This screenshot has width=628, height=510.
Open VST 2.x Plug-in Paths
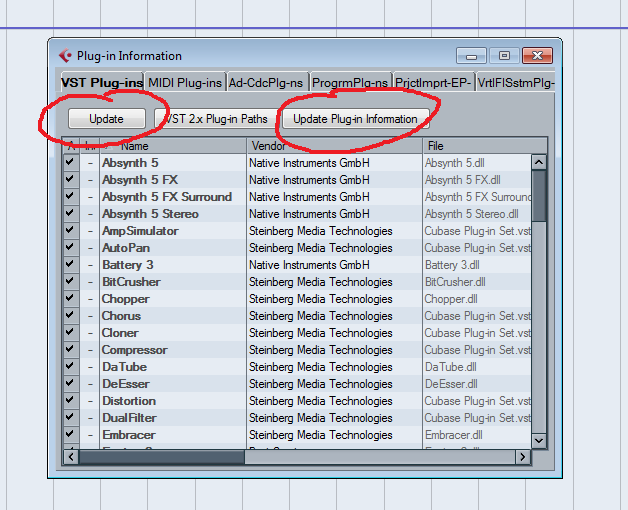[x=216, y=119]
